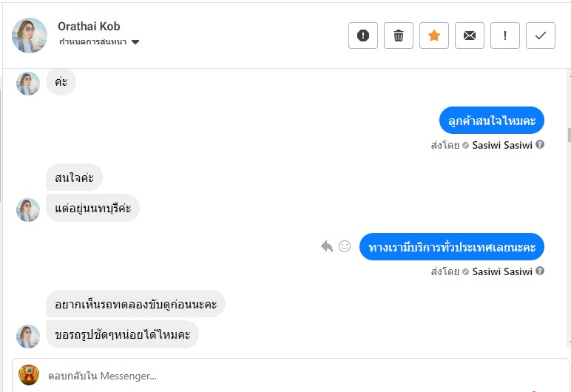Screen dimensions: 571x392
Task: Click the envelope mark-as-unread icon
Action: tap(470, 36)
